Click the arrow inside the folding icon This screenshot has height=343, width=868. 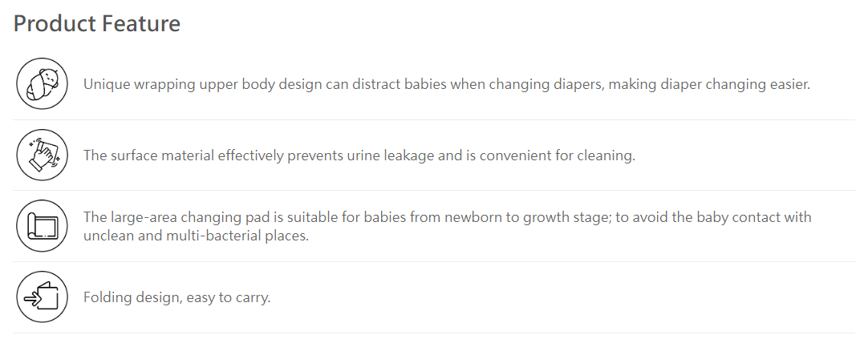click(x=32, y=299)
